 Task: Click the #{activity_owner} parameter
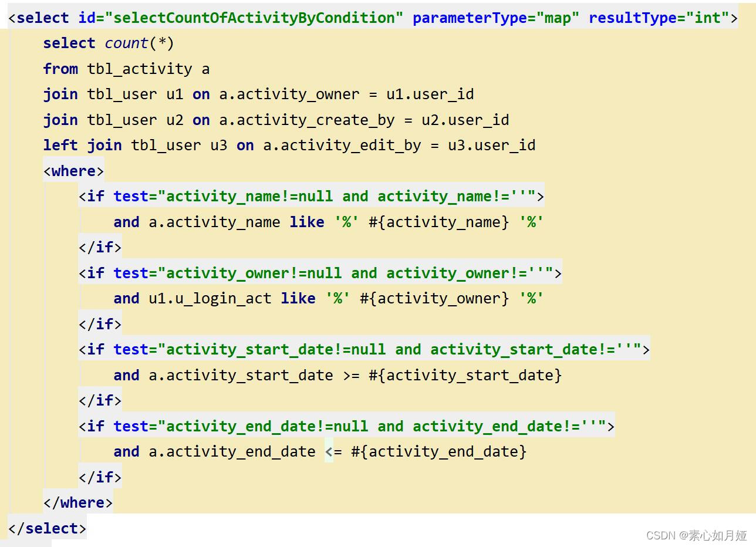pyautogui.click(x=434, y=299)
